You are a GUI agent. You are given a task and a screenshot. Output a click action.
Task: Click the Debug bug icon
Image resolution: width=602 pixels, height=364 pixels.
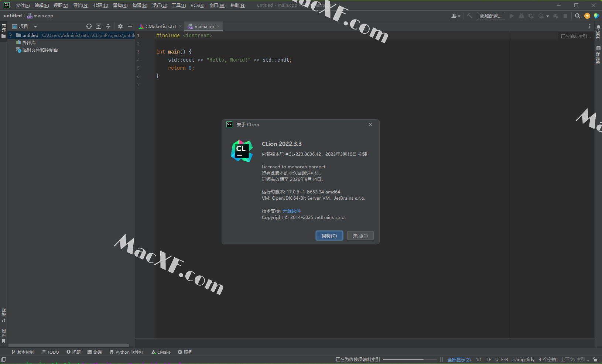(x=521, y=16)
